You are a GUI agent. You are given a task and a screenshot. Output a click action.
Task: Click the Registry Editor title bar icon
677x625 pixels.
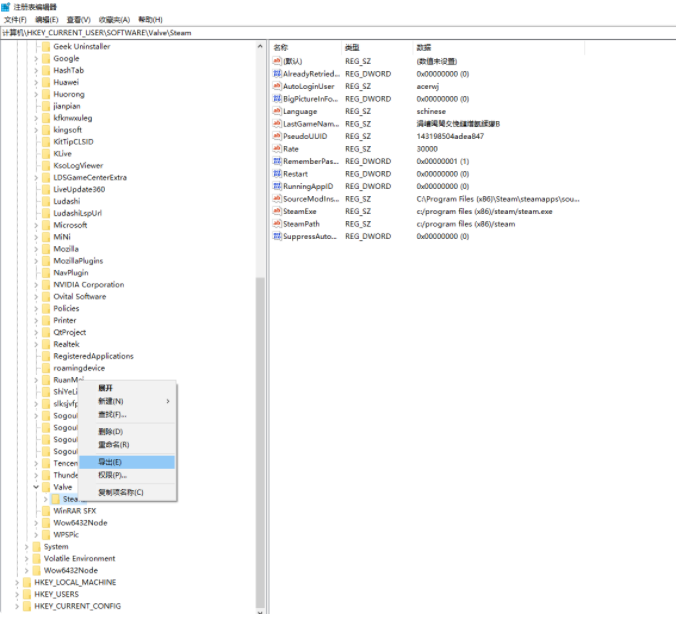pyautogui.click(x=6, y=7)
